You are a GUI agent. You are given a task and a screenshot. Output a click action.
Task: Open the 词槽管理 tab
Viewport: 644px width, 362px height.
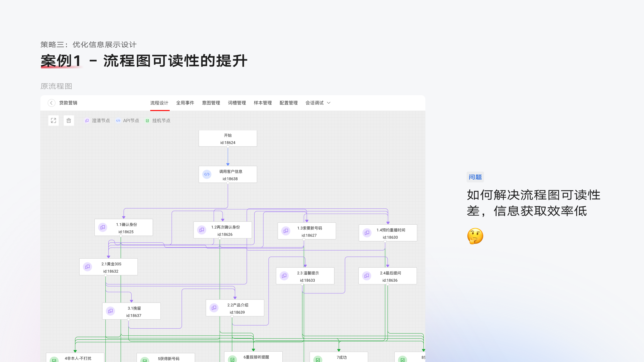tap(237, 103)
